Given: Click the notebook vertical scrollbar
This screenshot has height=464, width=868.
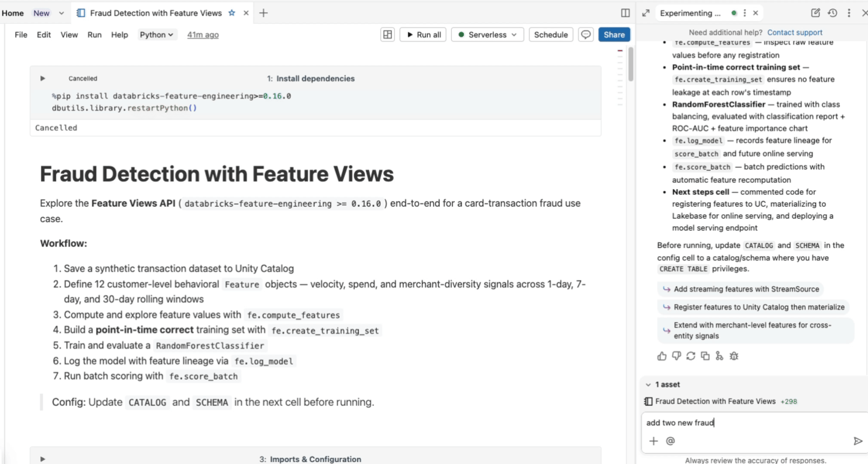Looking at the screenshot, I should 631,64.
